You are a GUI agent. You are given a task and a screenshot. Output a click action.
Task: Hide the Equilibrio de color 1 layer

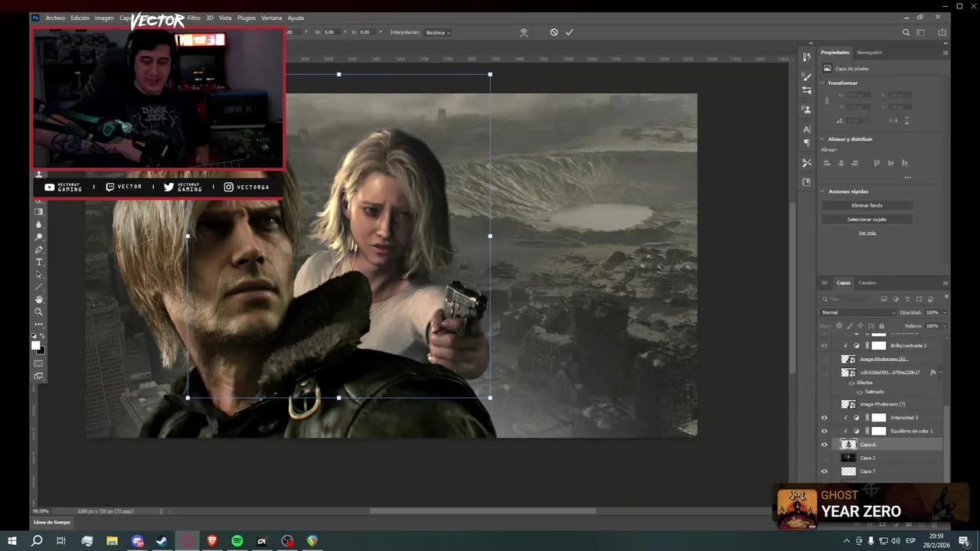coord(825,431)
